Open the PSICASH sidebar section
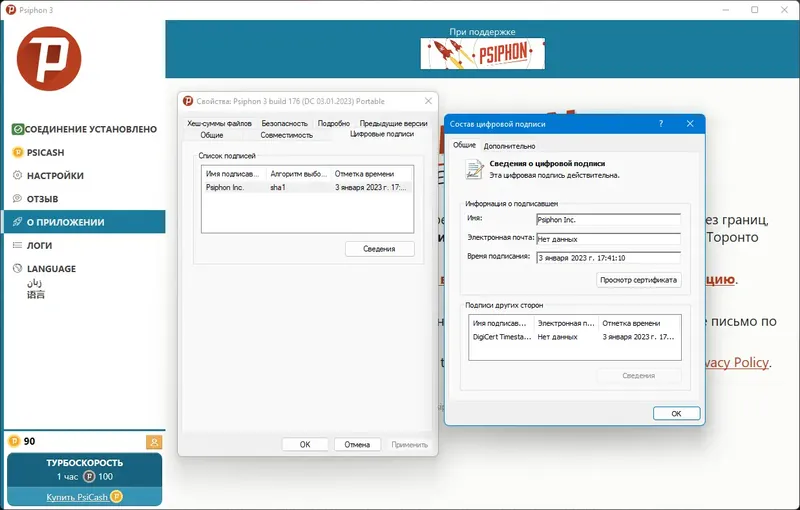The height and width of the screenshot is (510, 800). click(85, 152)
